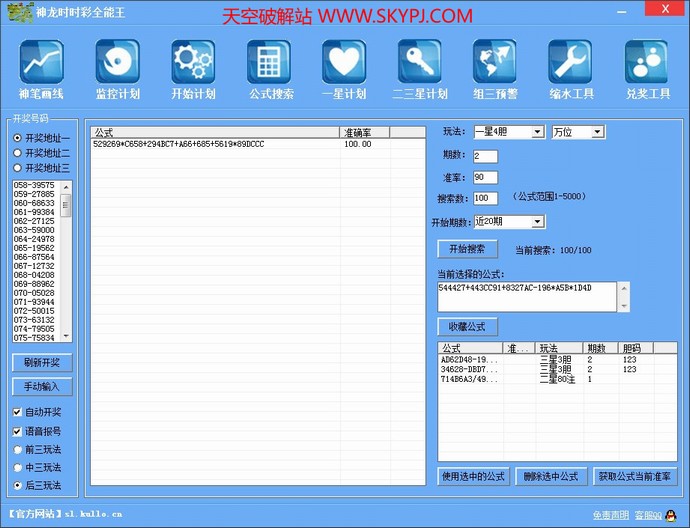Choose the 前三玩法 radio button
The height and width of the screenshot is (528, 690).
(x=17, y=449)
